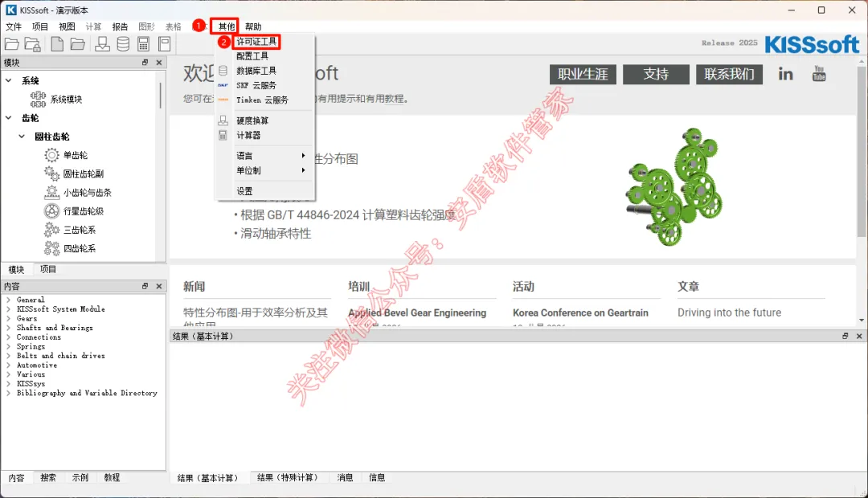Expand the Shafts and Bearings node
Image resolution: width=868 pixels, height=498 pixels.
point(8,328)
